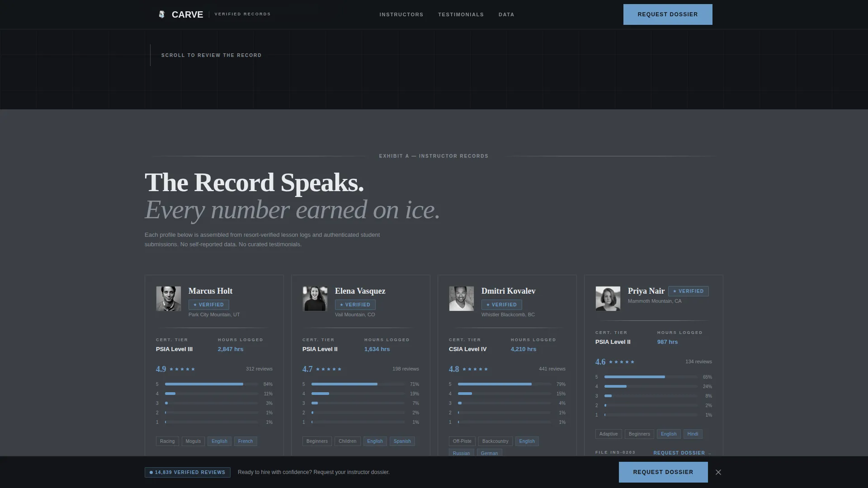Open the Data nav item
The width and height of the screenshot is (868, 488).
click(x=506, y=14)
